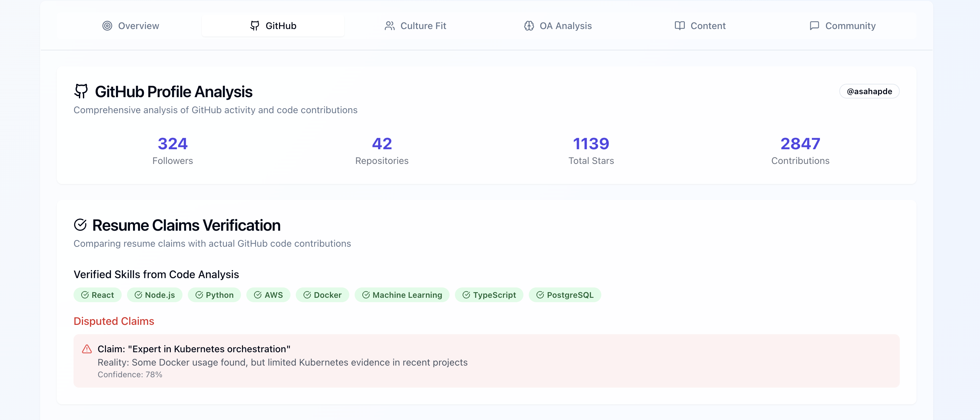This screenshot has height=420, width=980.
Task: Click the brain icon on the OA Analysis tab
Action: point(529,26)
